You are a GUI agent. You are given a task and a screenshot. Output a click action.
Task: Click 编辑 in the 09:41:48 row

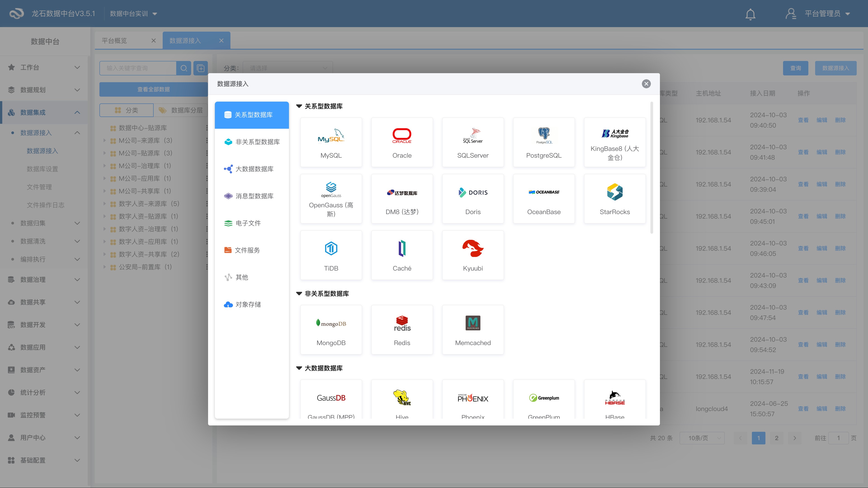pyautogui.click(x=821, y=152)
